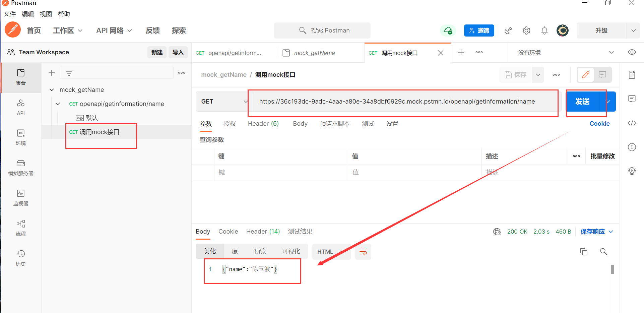Image resolution: width=644 pixels, height=313 pixels.
Task: Switch to the request Body tab
Action: point(300,124)
